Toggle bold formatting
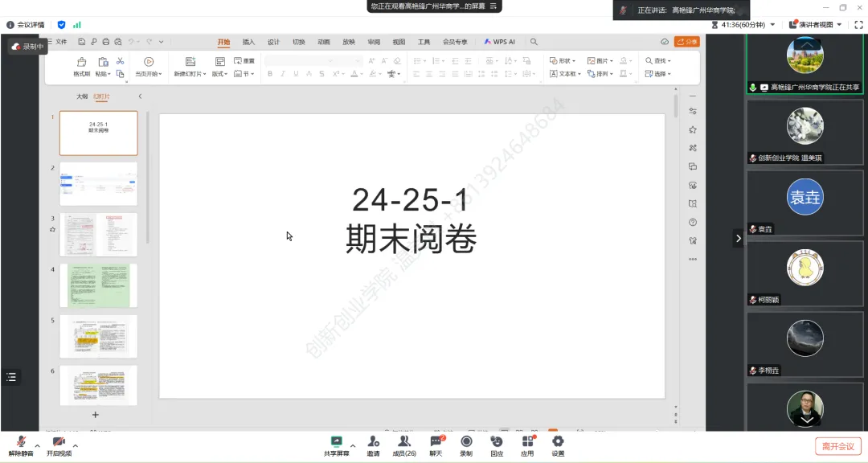Viewport: 868px width, 463px height. point(270,72)
